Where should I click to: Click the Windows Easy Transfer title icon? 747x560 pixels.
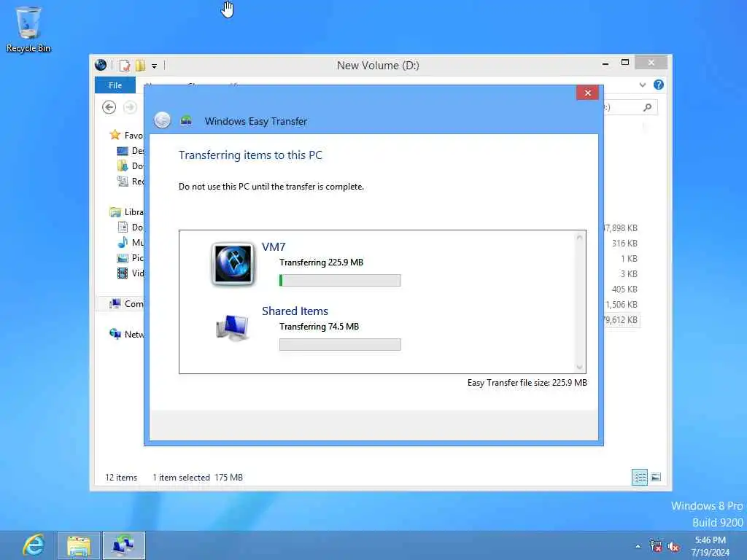coord(186,120)
